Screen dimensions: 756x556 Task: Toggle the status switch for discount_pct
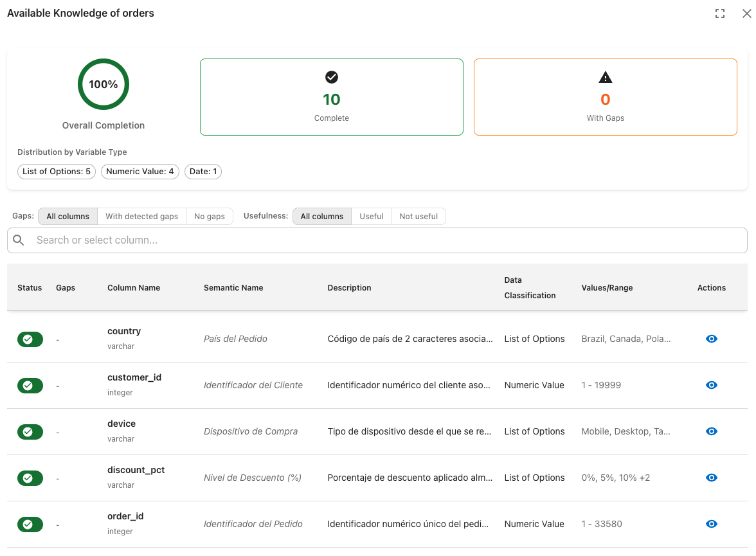click(x=30, y=478)
